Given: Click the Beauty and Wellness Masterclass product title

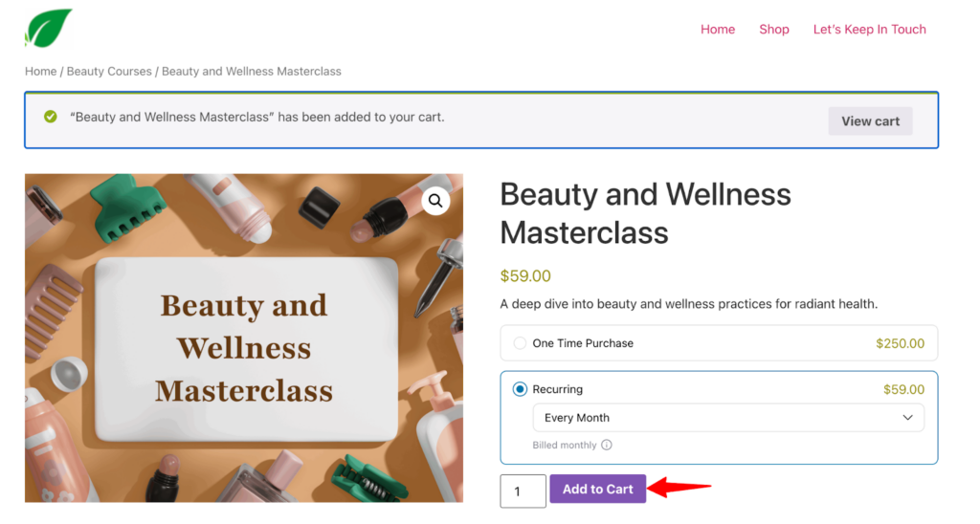Looking at the screenshot, I should (x=645, y=213).
